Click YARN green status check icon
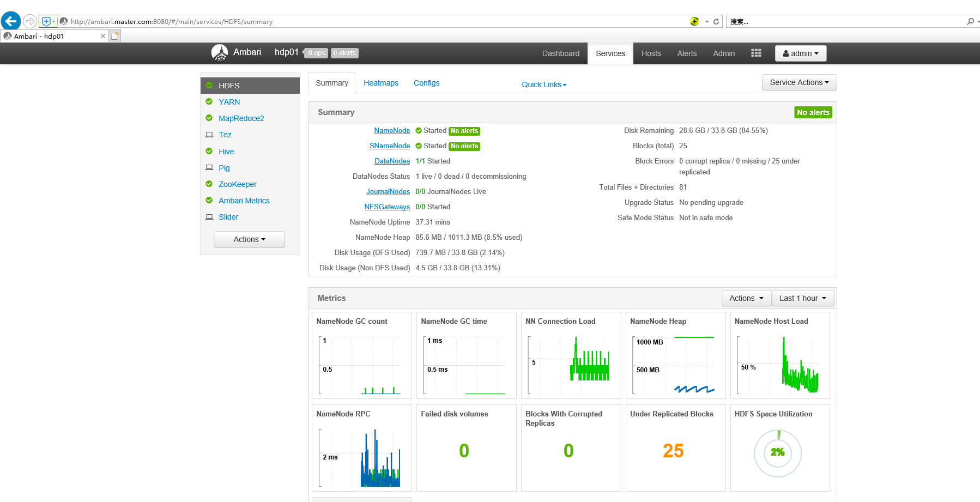 click(209, 101)
